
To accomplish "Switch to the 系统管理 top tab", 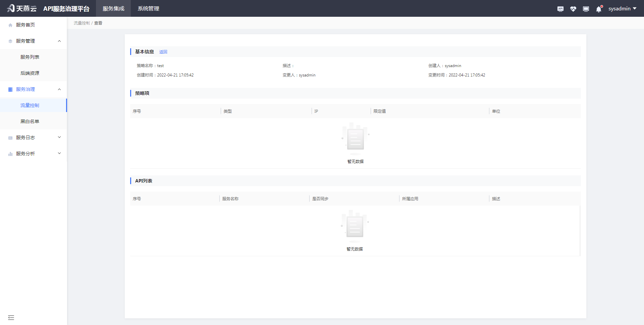I will 148,9.
